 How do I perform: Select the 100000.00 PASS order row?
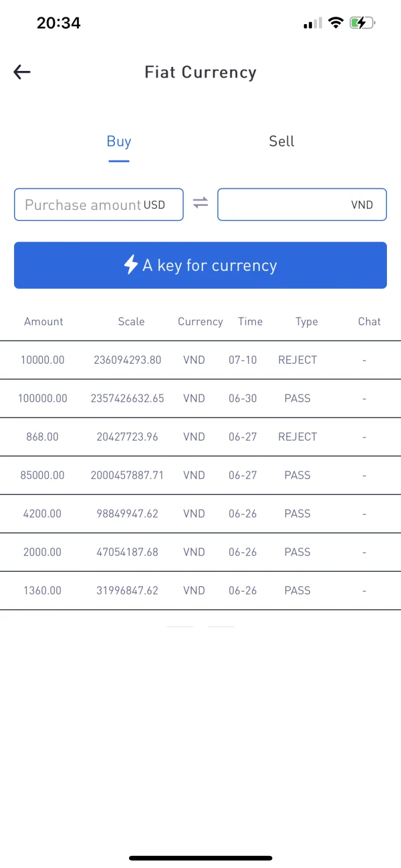pyautogui.click(x=200, y=399)
